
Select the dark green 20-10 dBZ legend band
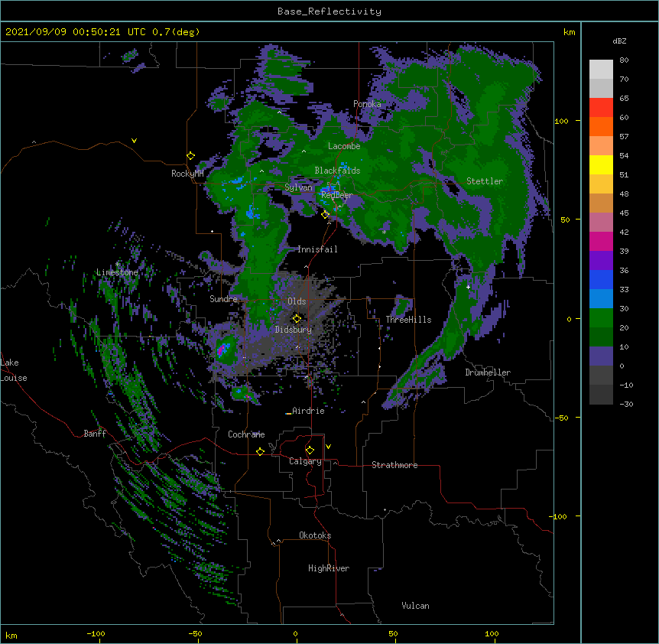click(601, 337)
